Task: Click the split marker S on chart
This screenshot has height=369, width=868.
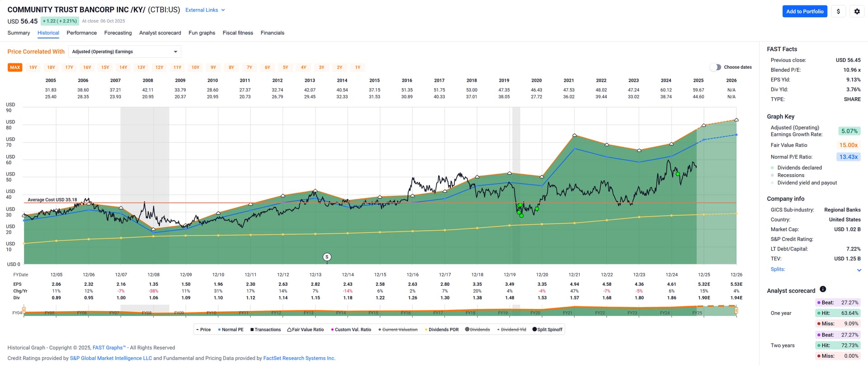Action: point(327,257)
